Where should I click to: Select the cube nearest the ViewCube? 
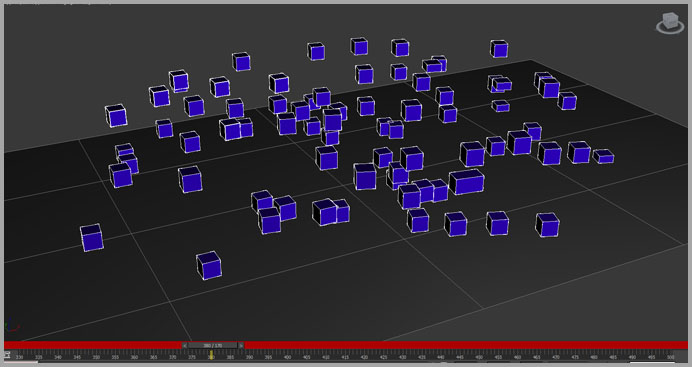click(x=499, y=49)
